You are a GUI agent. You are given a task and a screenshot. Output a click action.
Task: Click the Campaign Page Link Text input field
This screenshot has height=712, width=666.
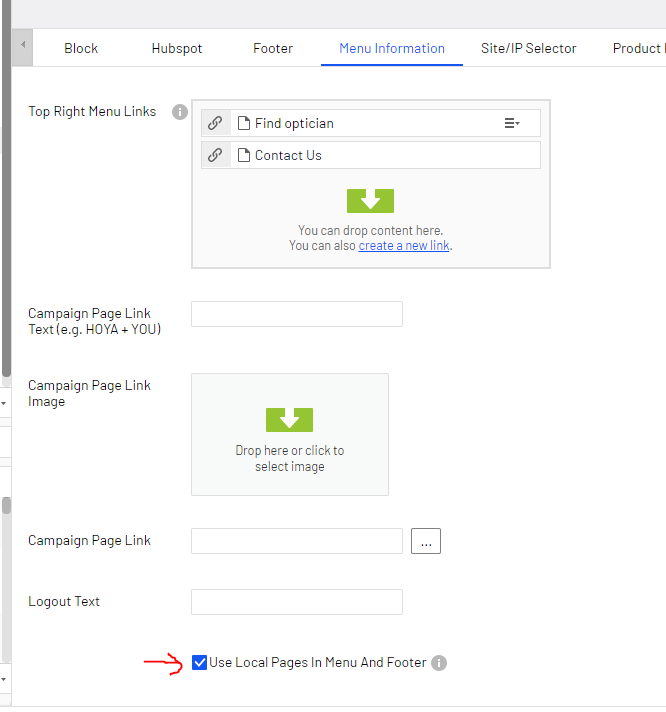pyautogui.click(x=296, y=314)
